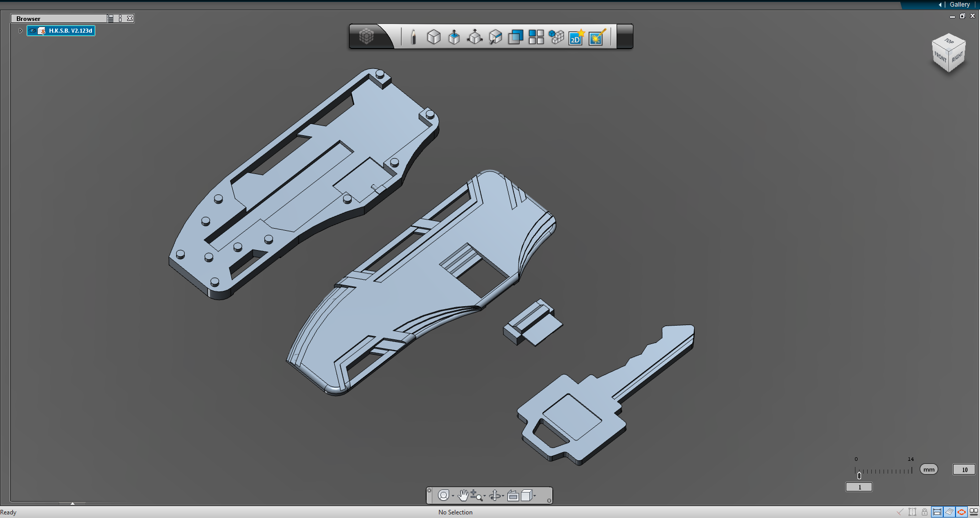Image resolution: width=980 pixels, height=518 pixels.
Task: Expand zoom options dropdown arrow
Action: click(x=484, y=496)
